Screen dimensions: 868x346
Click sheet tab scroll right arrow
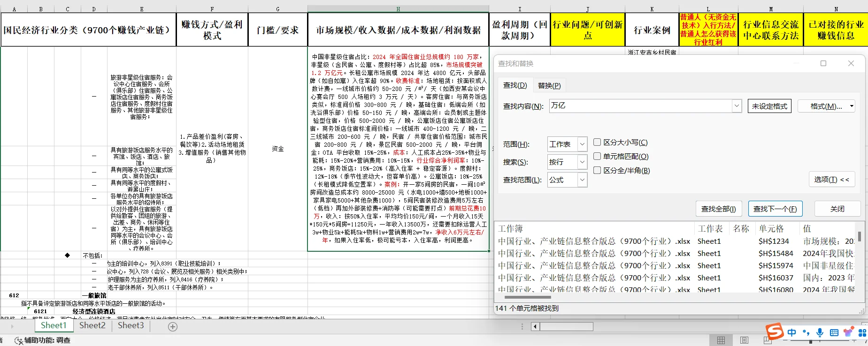pos(12,326)
